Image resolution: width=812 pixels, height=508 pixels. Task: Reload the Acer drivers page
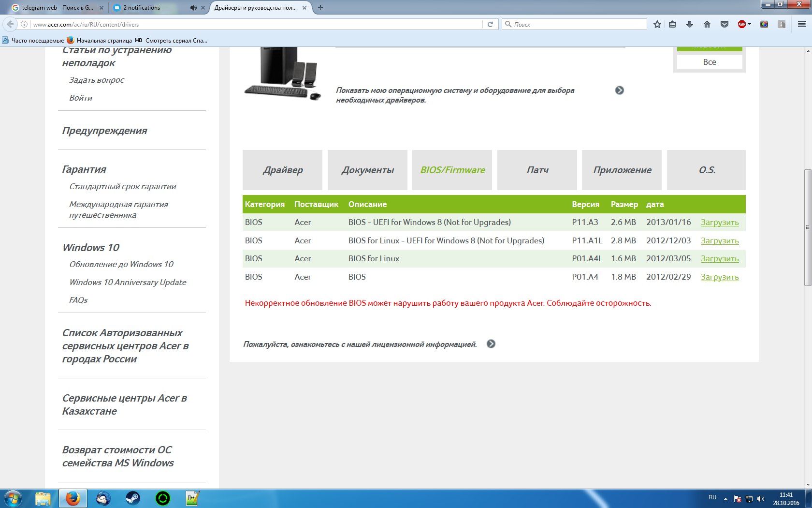[x=490, y=24]
